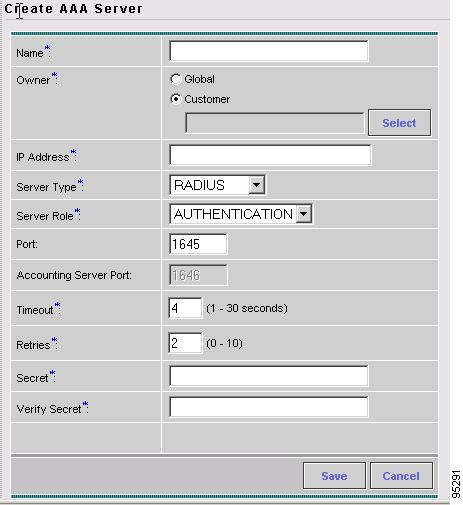Click the Timeout field showing 4
The height and width of the screenshot is (505, 463).
pyautogui.click(x=185, y=308)
